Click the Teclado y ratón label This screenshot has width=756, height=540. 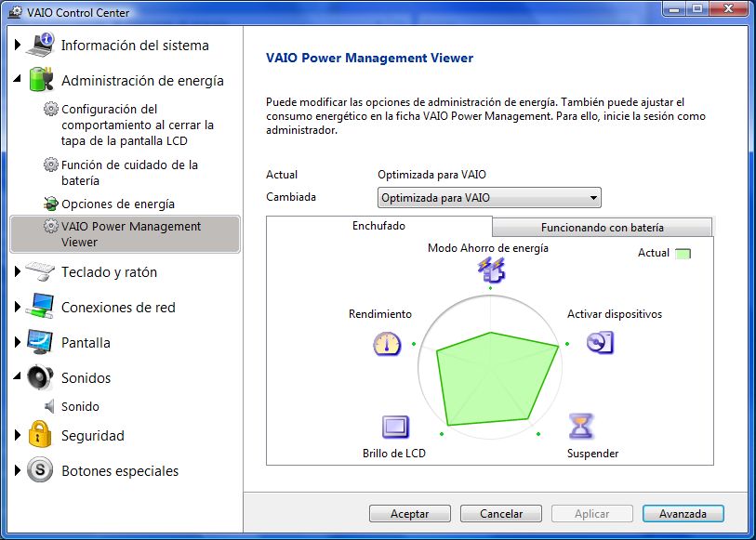(x=109, y=272)
